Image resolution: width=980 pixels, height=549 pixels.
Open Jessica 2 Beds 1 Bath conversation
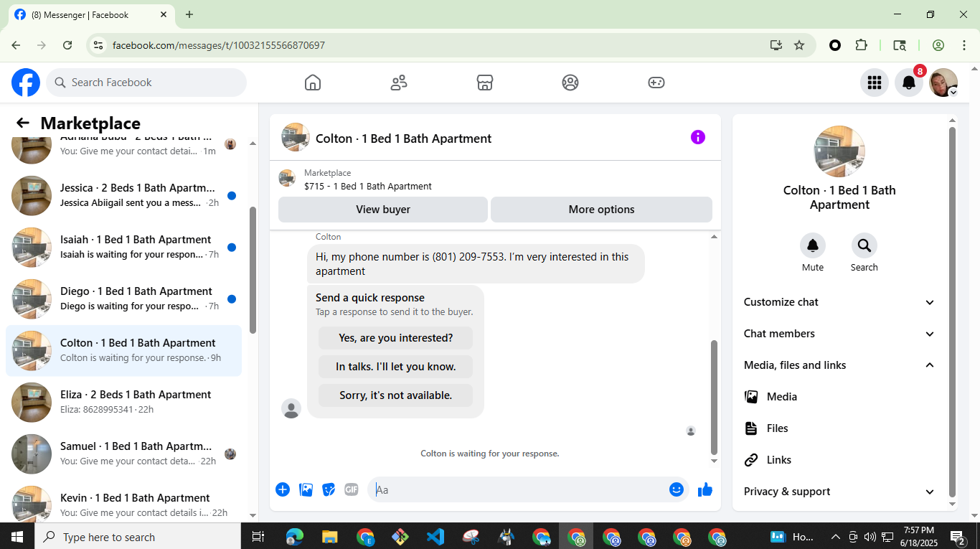pyautogui.click(x=123, y=195)
